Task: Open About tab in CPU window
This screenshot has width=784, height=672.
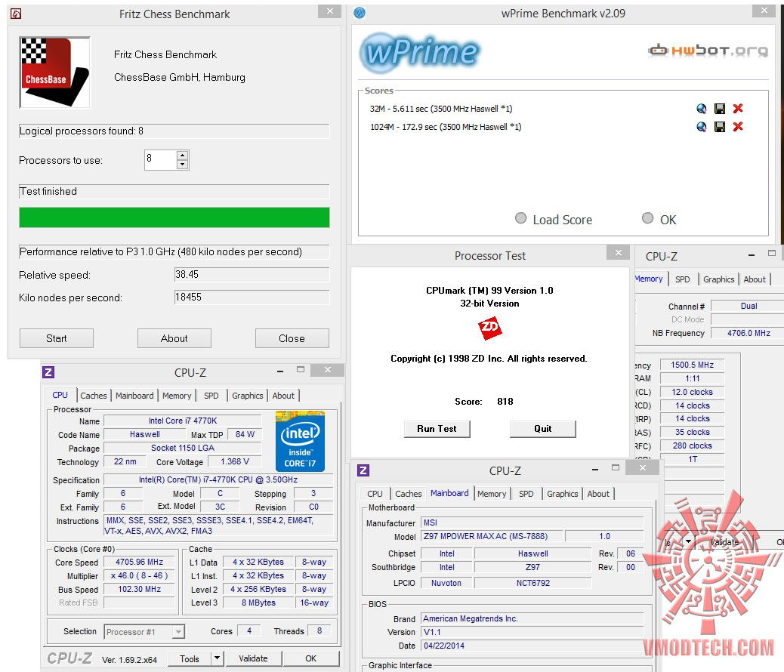Action: point(283,396)
